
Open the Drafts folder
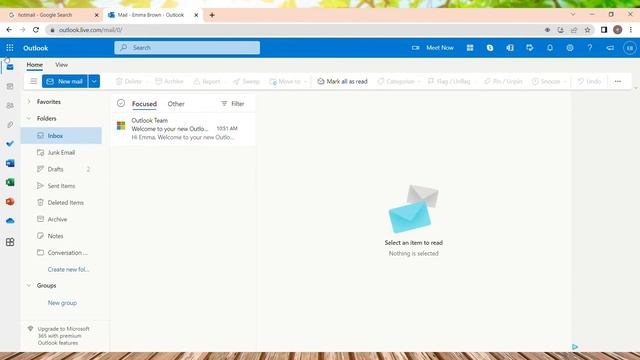[x=61, y=169]
